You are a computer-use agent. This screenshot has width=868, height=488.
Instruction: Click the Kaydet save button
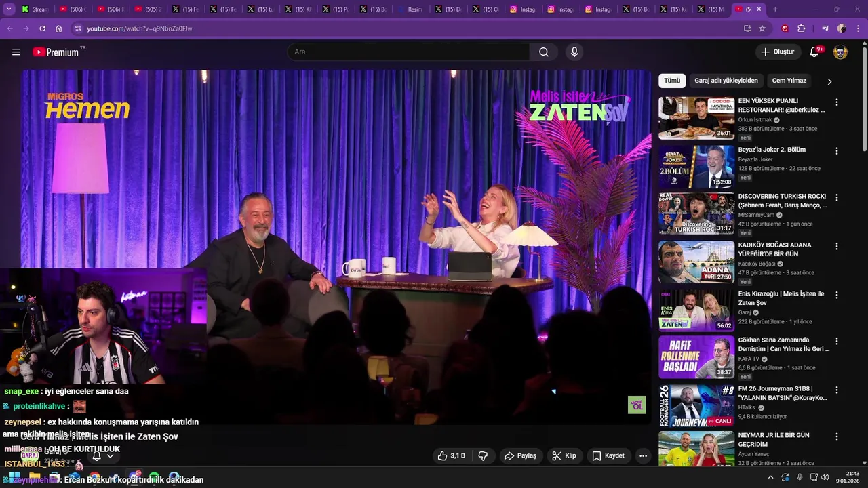coord(608,455)
